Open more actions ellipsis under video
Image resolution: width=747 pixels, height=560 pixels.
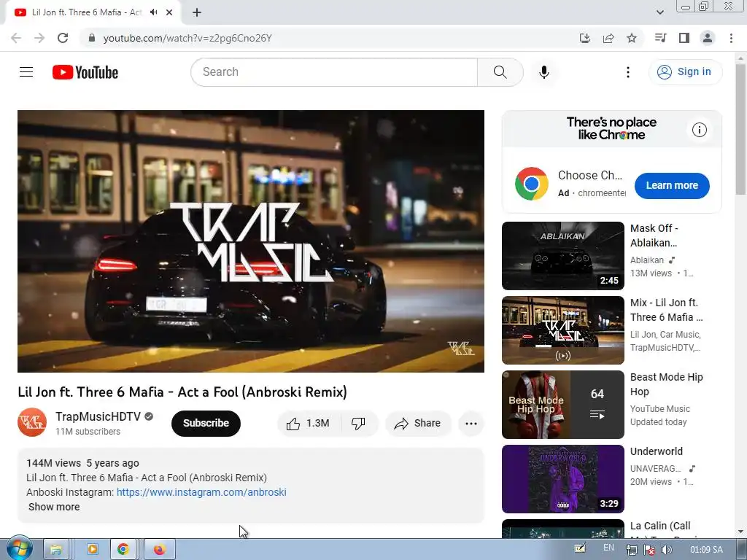tap(471, 424)
